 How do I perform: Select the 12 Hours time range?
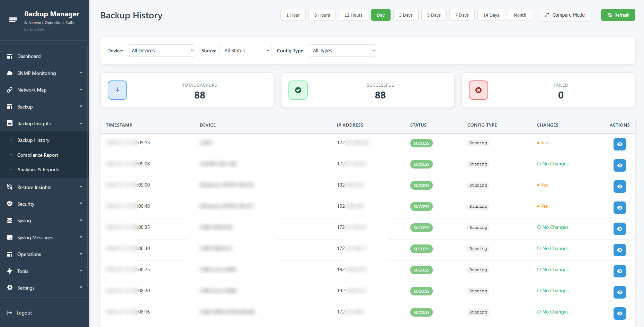[x=354, y=15]
